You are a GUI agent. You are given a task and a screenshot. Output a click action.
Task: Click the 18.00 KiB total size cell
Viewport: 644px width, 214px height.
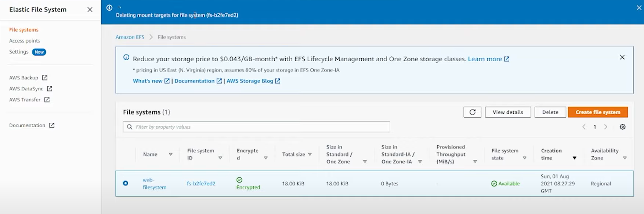click(x=293, y=184)
